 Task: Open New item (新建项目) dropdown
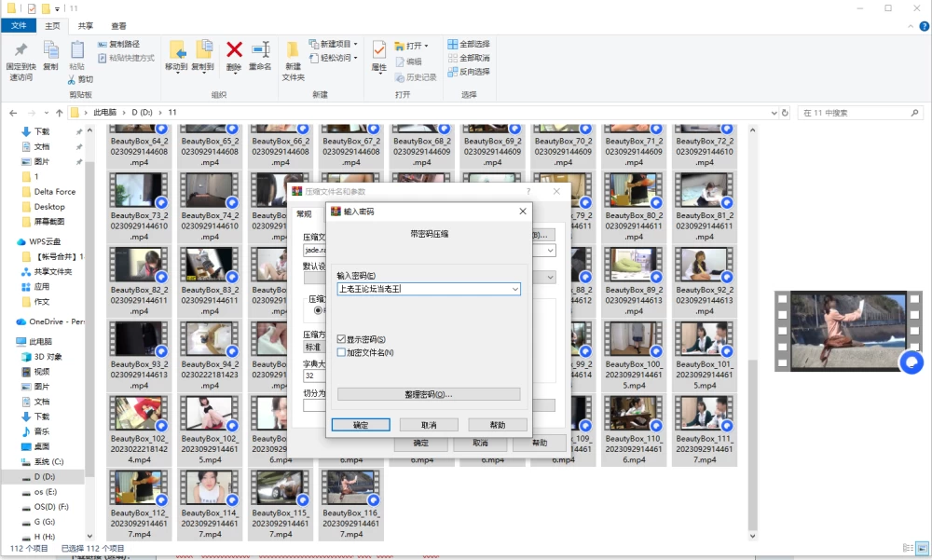(x=334, y=44)
